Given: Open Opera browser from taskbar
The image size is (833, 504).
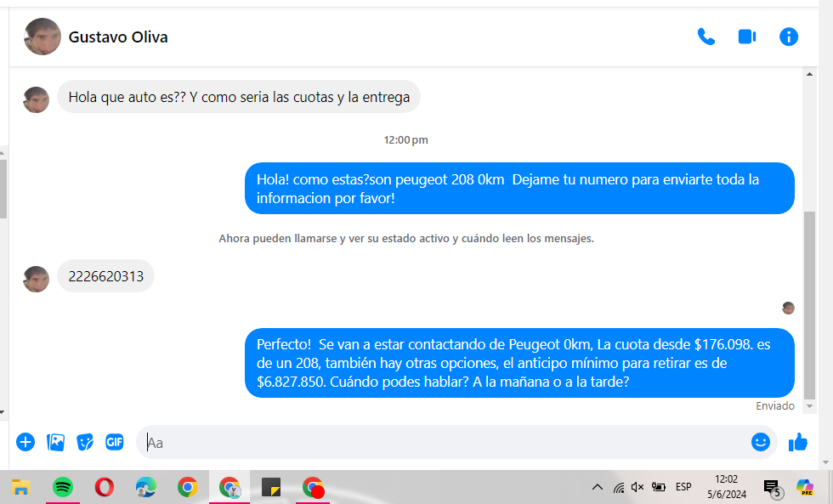Looking at the screenshot, I should click(104, 487).
